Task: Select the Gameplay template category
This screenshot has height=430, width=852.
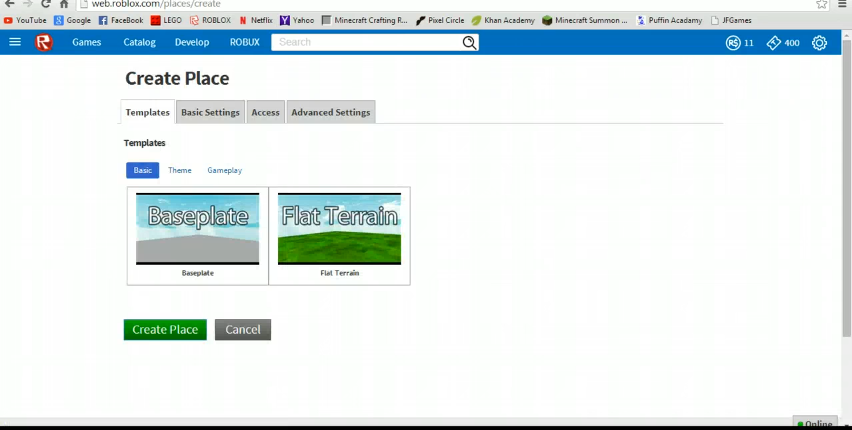Action: coord(224,170)
